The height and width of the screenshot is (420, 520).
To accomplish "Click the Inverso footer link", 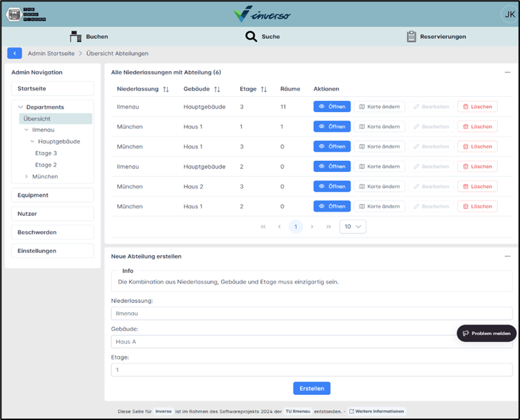I will click(164, 412).
